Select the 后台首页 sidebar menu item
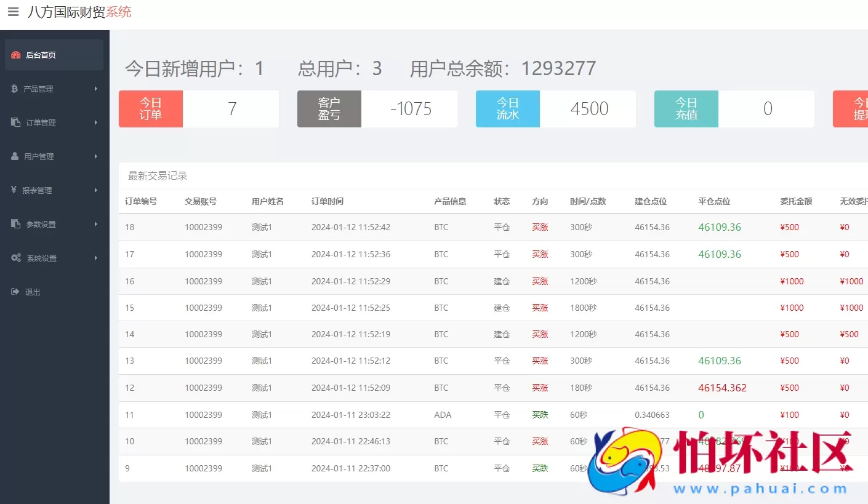The image size is (868, 504). [42, 55]
